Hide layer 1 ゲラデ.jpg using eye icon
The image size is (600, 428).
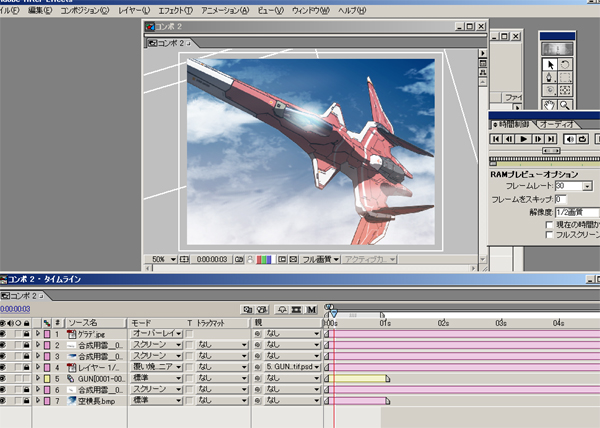[x=3, y=334]
